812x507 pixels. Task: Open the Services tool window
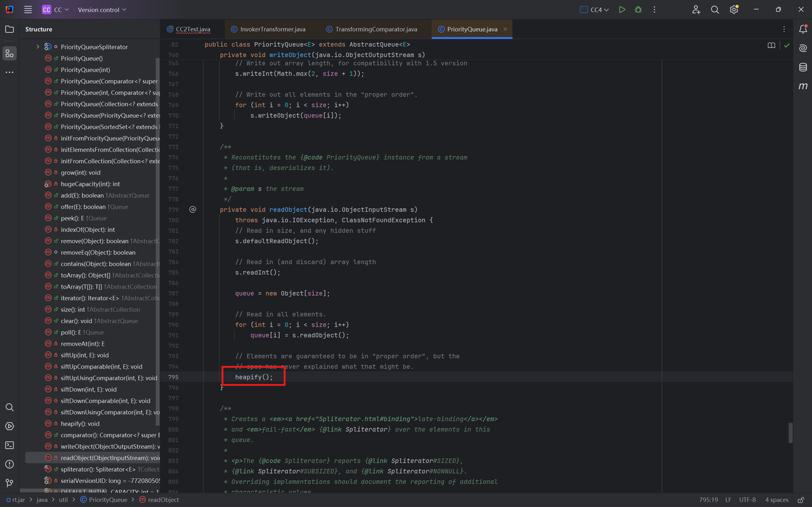click(x=10, y=426)
